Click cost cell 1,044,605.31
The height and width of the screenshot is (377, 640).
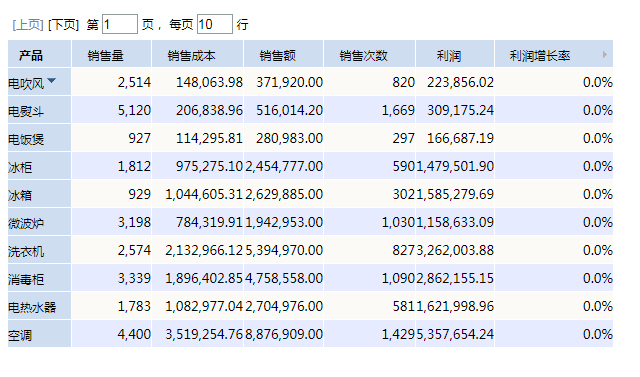(198, 194)
